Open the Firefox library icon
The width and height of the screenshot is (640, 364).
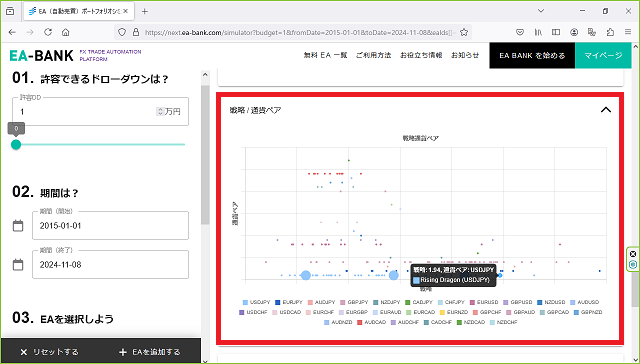pyautogui.click(x=538, y=32)
